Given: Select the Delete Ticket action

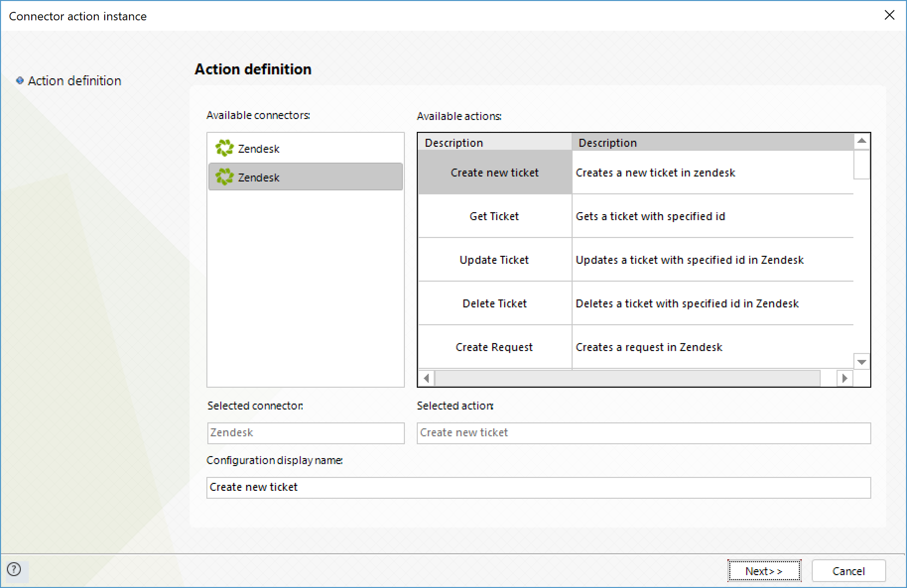Looking at the screenshot, I should coord(495,303).
